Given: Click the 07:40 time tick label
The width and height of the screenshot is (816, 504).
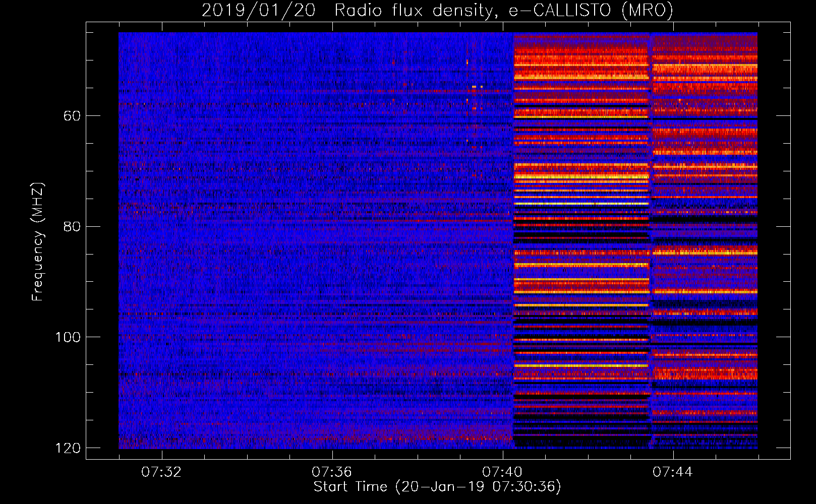Looking at the screenshot, I should coord(502,472).
